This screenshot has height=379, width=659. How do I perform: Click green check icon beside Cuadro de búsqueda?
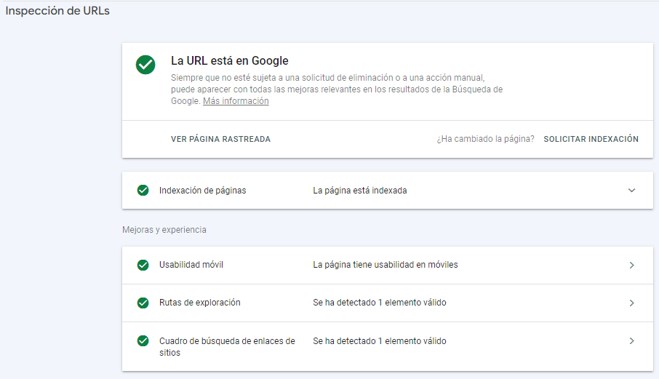coord(143,341)
